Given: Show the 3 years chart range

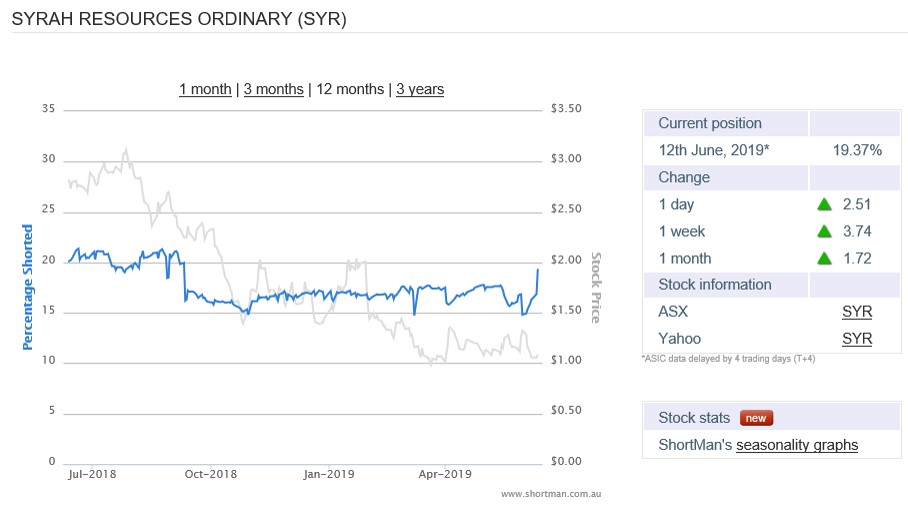Looking at the screenshot, I should pos(420,89).
